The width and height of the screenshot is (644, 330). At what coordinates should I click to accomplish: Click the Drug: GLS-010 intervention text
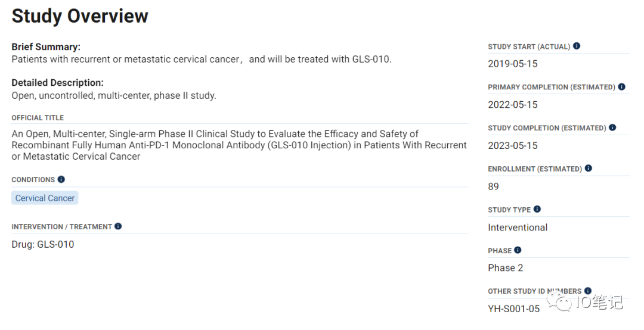click(x=43, y=245)
